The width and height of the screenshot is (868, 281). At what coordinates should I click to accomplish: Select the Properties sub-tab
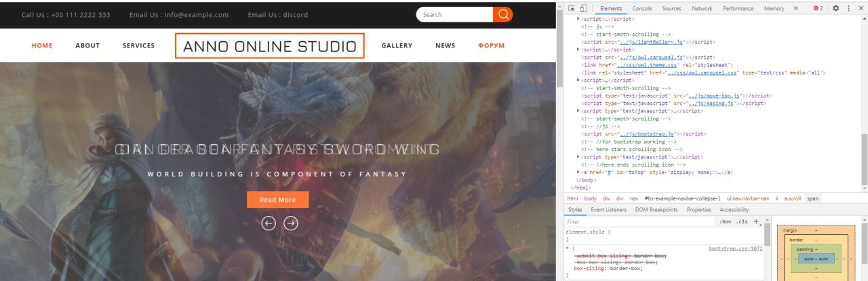pos(698,210)
